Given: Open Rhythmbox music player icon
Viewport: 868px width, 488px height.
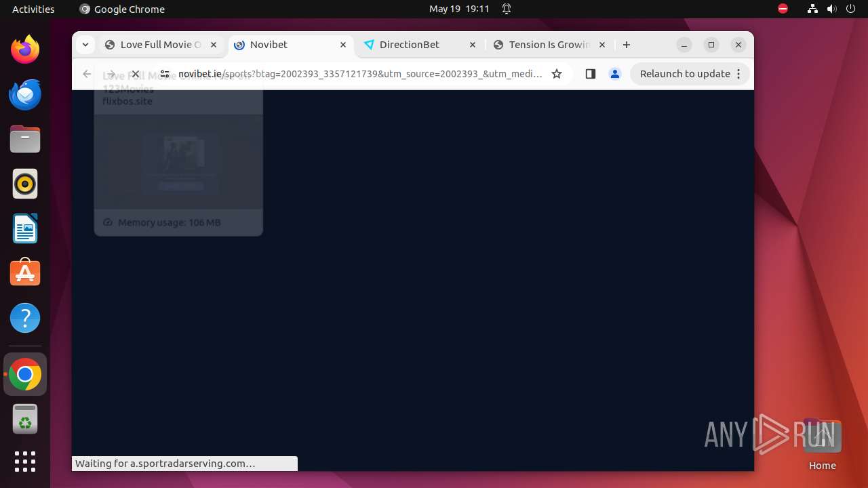Looking at the screenshot, I should click(x=25, y=184).
